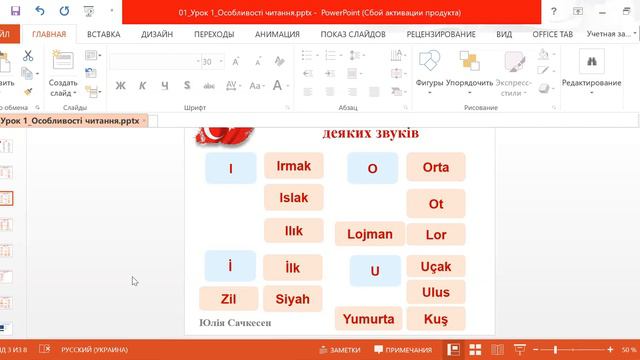Viewport: 640px width, 360px height.
Task: Switch to Normal view in status bar
Action: click(453, 349)
